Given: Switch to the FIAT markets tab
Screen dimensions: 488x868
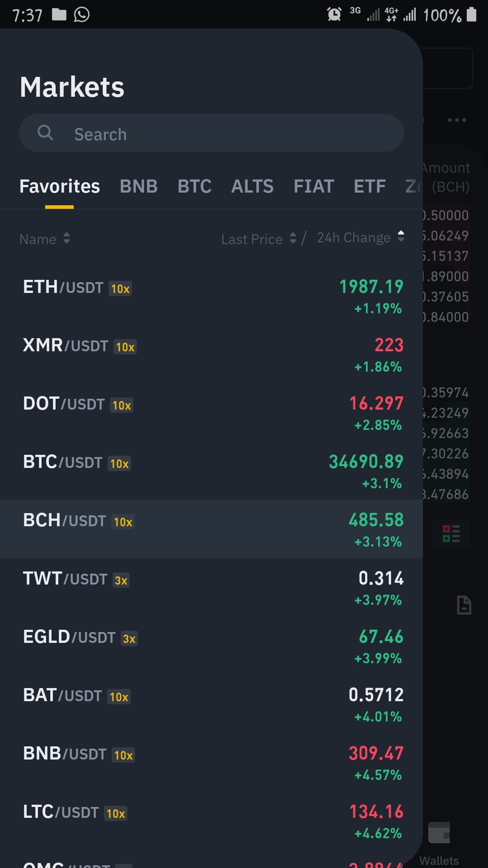Looking at the screenshot, I should click(314, 186).
